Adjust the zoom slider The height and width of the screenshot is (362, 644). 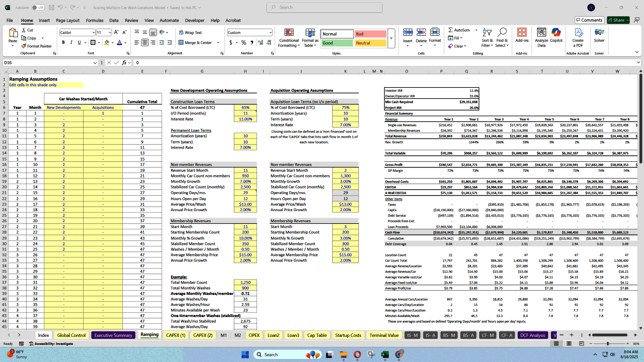608,344
